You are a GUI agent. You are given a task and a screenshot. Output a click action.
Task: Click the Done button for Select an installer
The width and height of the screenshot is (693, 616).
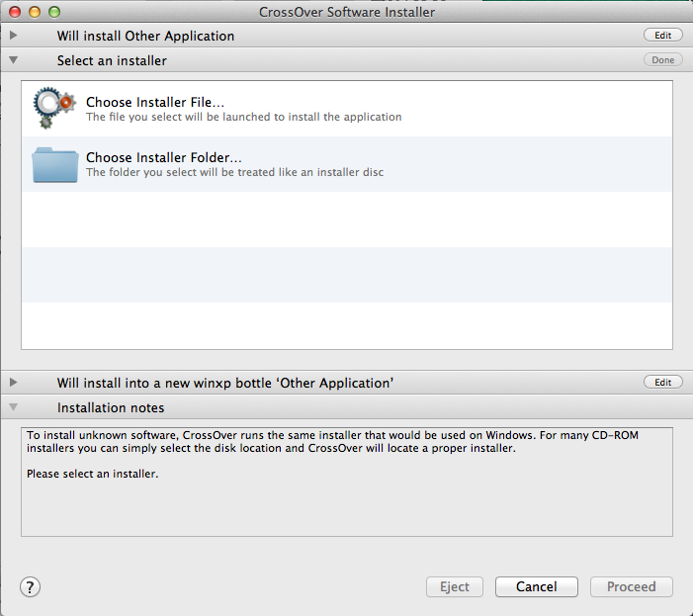[663, 60]
